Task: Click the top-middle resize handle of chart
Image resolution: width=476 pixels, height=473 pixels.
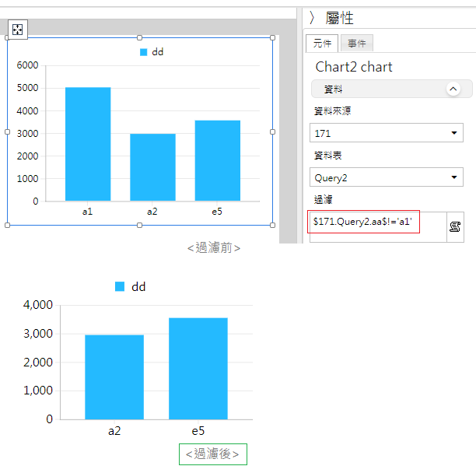Action: click(x=140, y=37)
